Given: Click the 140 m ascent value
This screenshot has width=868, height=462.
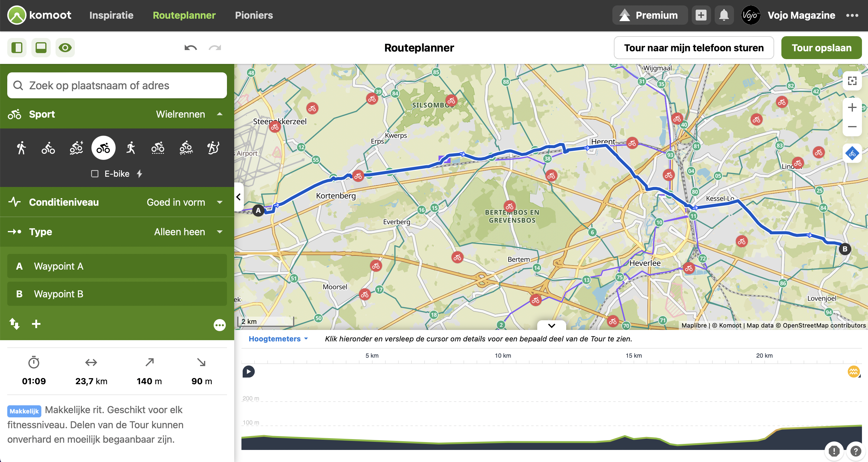Looking at the screenshot, I should [149, 381].
